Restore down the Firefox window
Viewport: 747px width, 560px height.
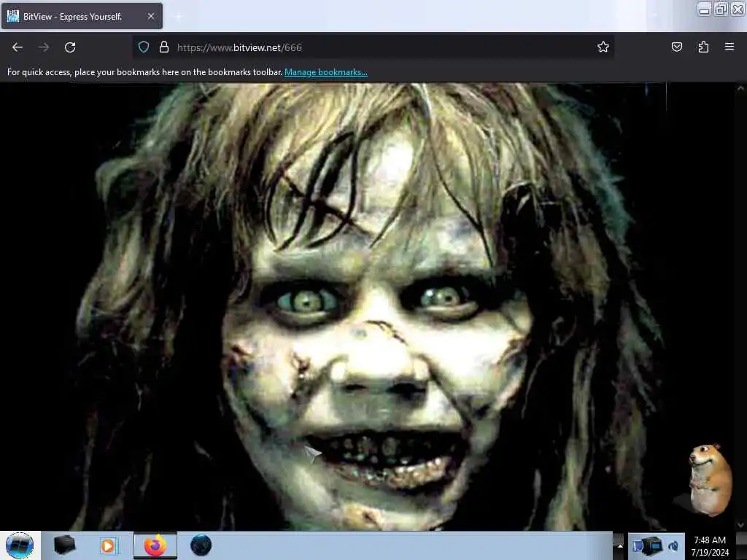[x=721, y=9]
